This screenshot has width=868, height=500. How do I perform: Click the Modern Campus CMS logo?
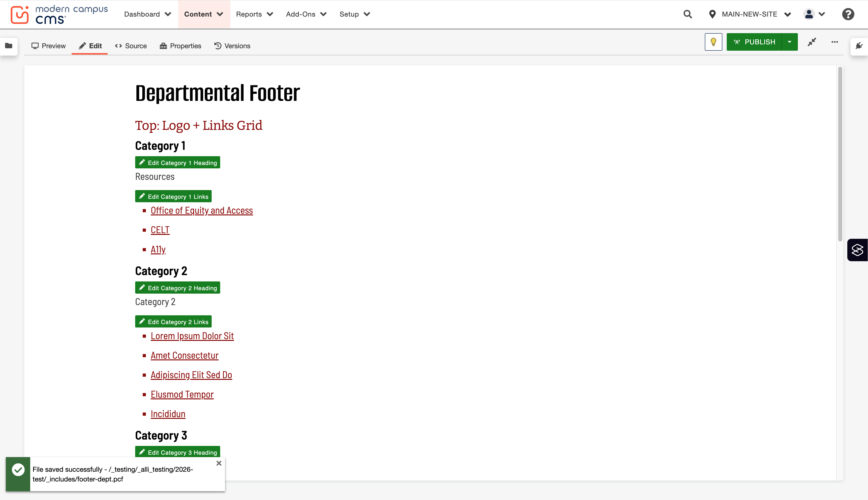pos(59,14)
